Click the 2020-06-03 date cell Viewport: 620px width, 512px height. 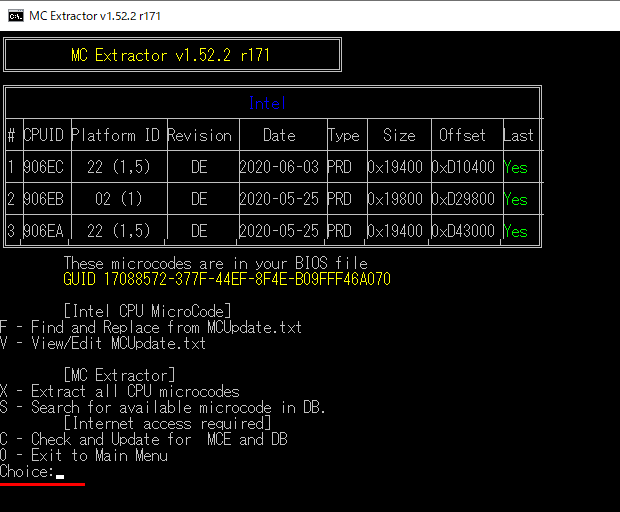click(x=279, y=167)
